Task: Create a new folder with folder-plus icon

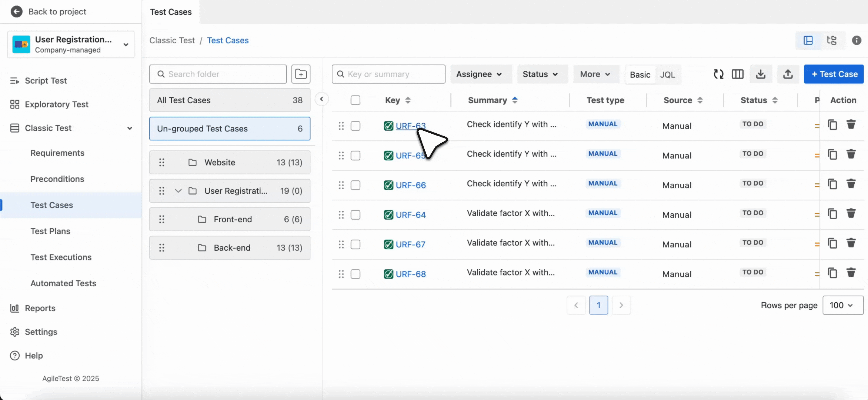Action: (x=301, y=74)
